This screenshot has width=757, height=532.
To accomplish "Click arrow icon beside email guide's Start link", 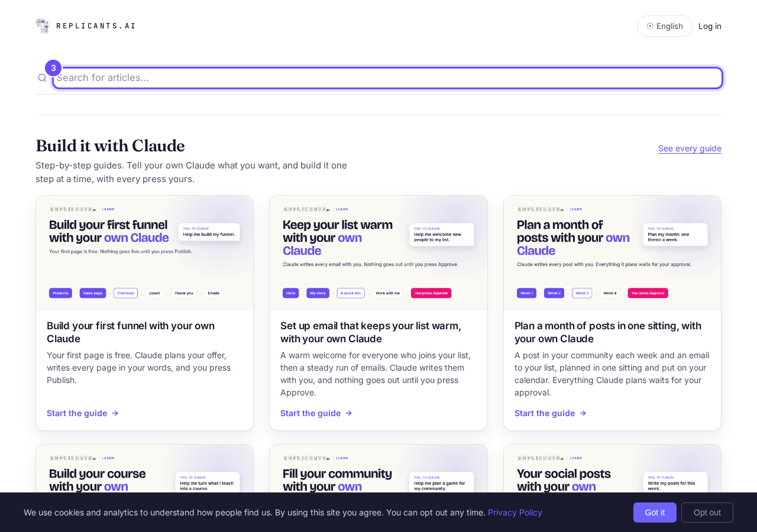I will coord(349,413).
